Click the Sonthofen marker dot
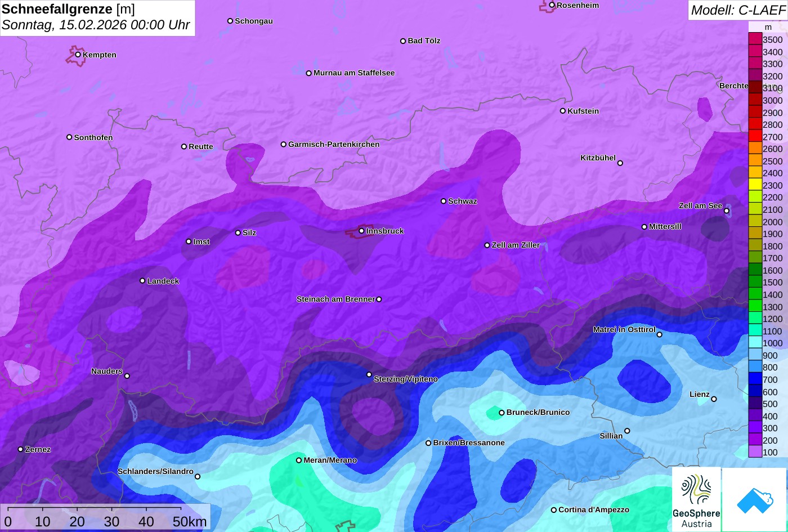Viewport: 788px width, 532px height. pos(69,137)
